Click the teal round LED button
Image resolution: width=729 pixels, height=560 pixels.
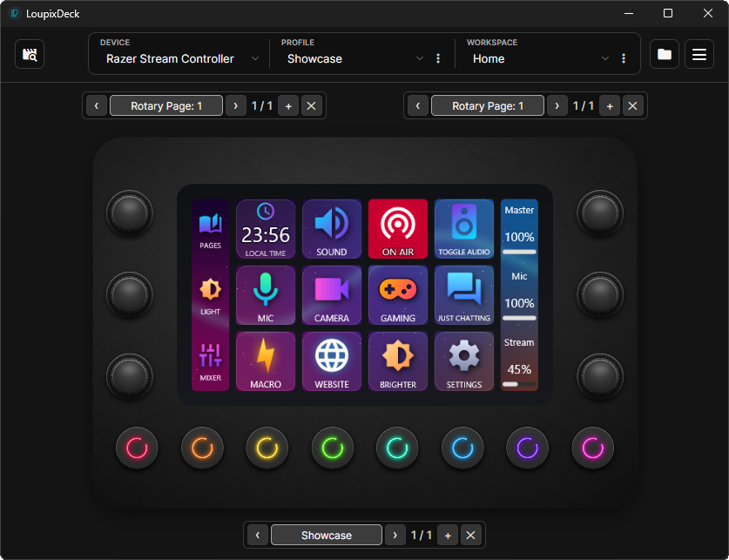(x=397, y=448)
